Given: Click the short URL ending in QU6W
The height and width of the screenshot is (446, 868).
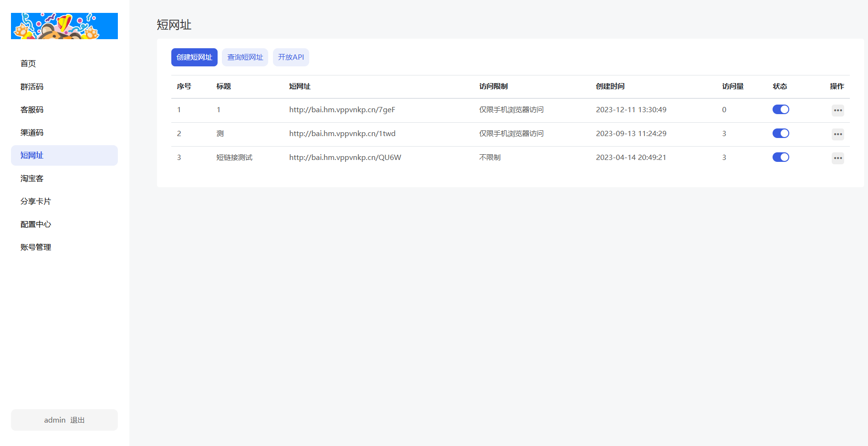Looking at the screenshot, I should click(x=345, y=157).
